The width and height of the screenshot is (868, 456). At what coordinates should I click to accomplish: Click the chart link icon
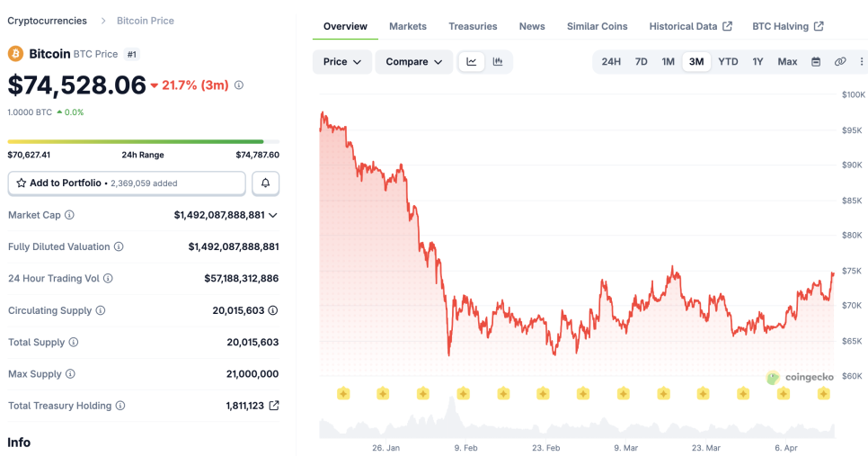pos(840,62)
